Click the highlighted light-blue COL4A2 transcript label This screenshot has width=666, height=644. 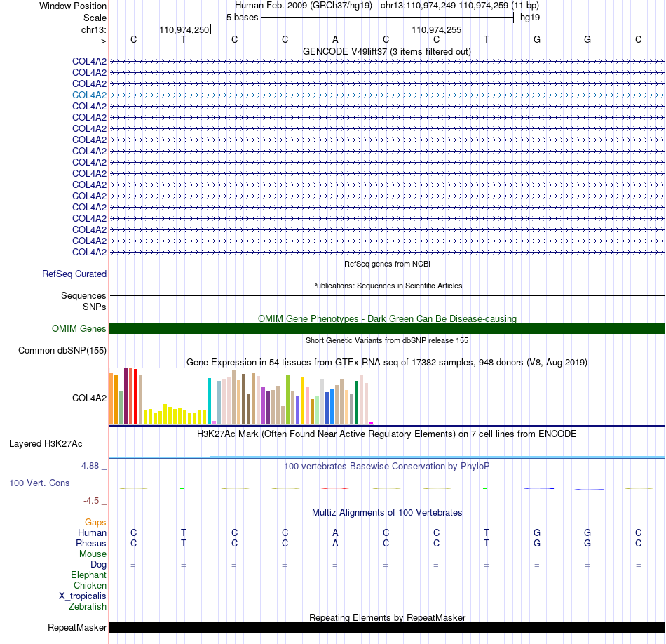89,95
